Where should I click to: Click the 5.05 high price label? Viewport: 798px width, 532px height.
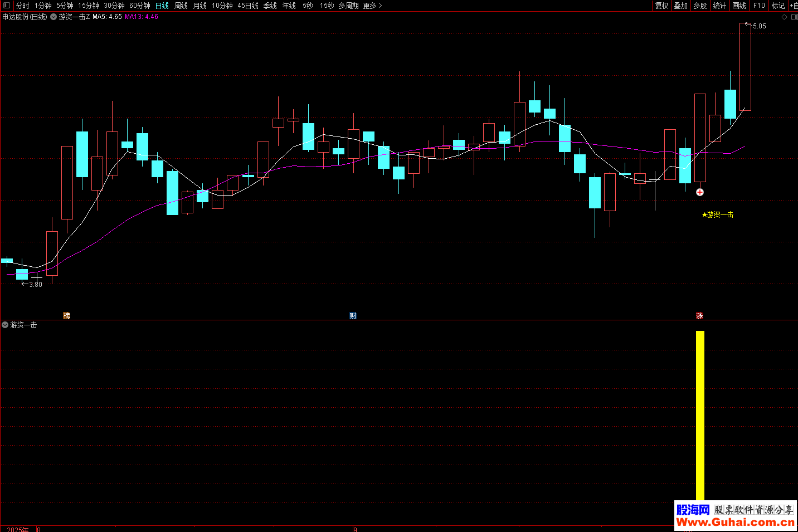click(759, 26)
